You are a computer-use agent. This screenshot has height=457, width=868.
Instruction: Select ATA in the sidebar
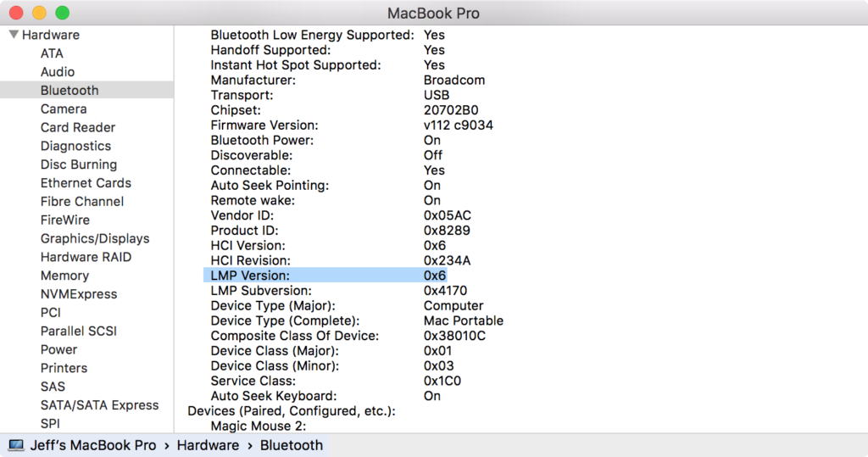[52, 53]
